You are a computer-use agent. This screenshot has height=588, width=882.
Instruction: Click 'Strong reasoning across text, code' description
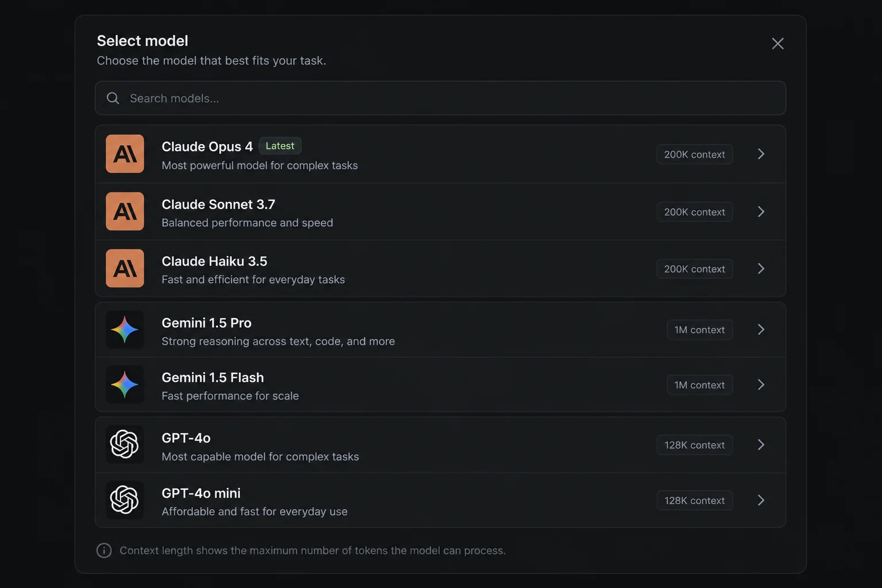click(278, 341)
